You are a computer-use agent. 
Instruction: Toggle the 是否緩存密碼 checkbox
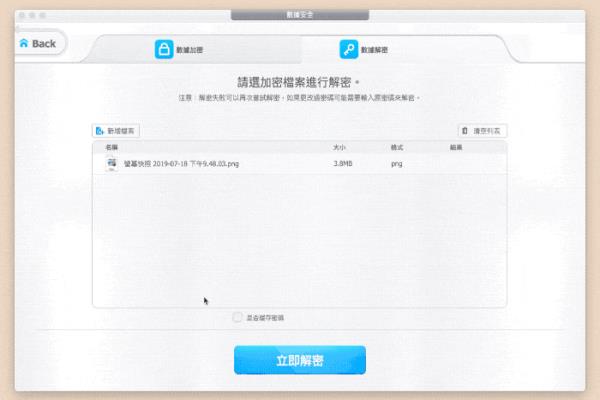[237, 318]
